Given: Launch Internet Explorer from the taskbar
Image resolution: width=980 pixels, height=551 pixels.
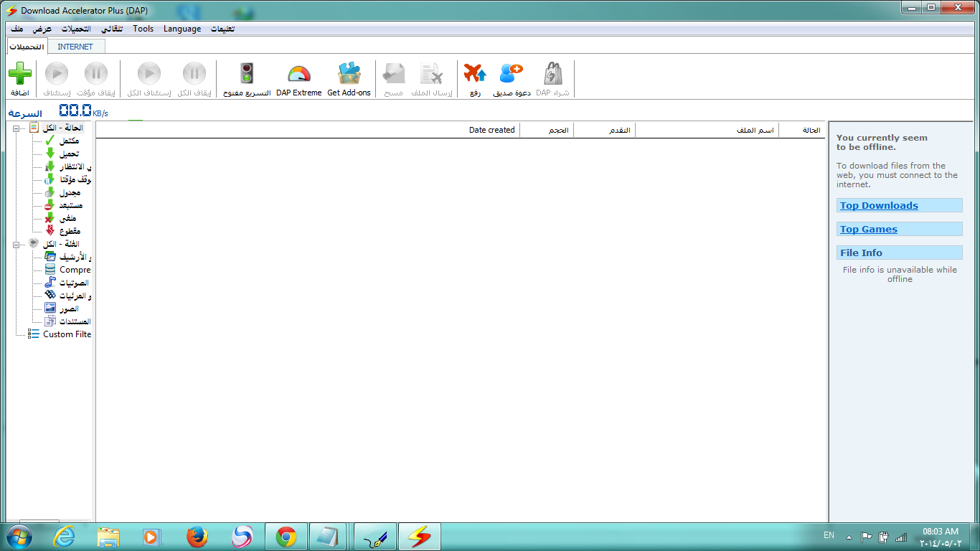Looking at the screenshot, I should click(x=64, y=537).
